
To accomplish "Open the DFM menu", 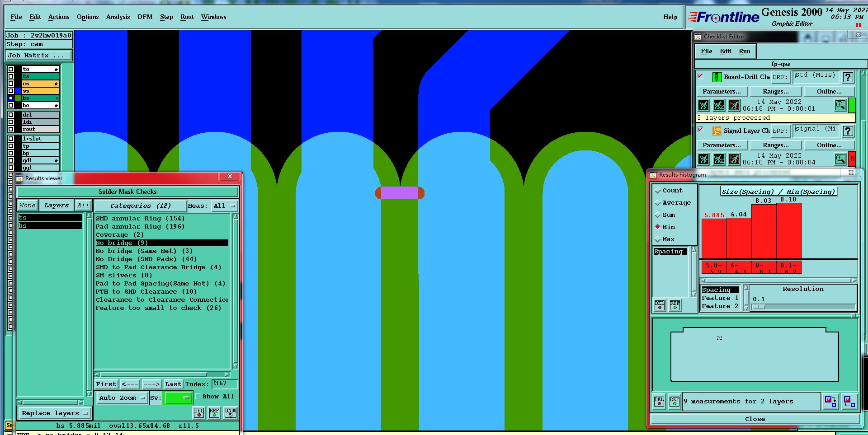I will [x=145, y=17].
